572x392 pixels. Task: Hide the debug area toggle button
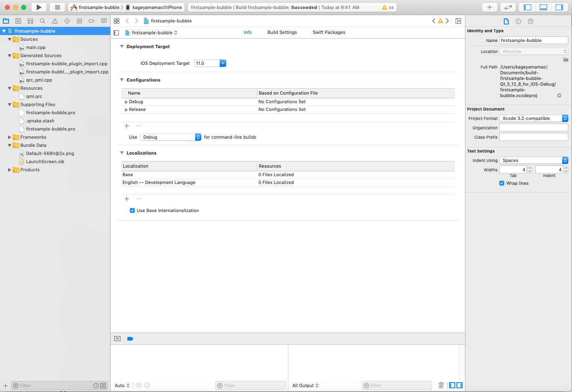(118, 339)
